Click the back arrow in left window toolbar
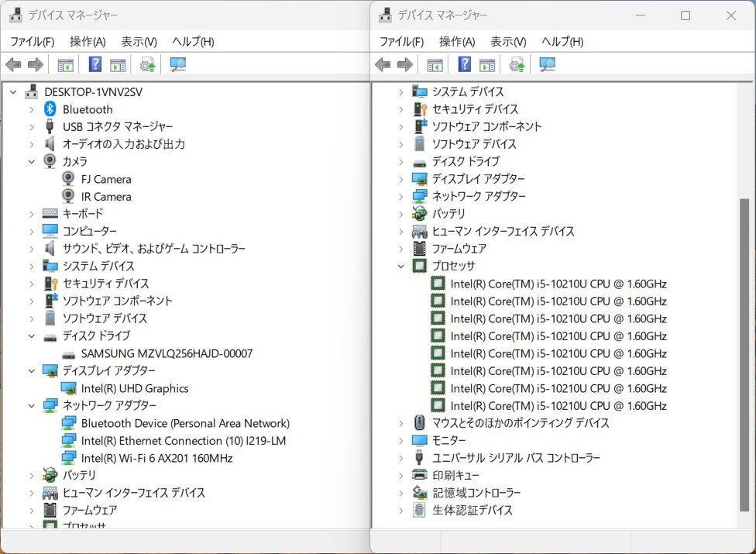756x554 pixels. tap(13, 64)
